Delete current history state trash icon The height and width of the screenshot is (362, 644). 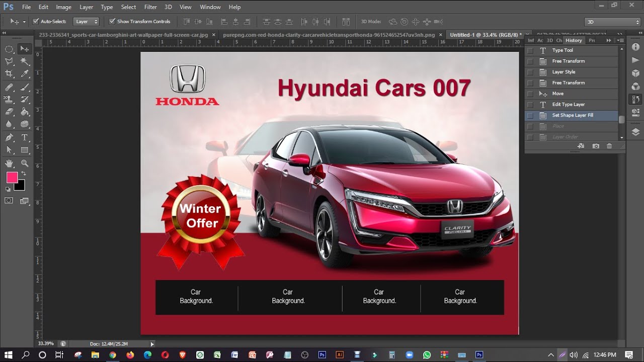pos(609,146)
